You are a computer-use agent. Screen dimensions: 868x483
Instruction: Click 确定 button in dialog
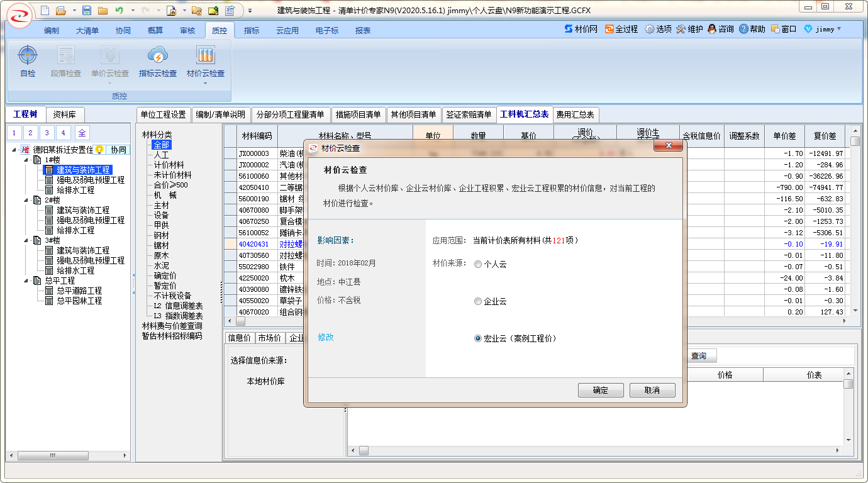pos(600,390)
